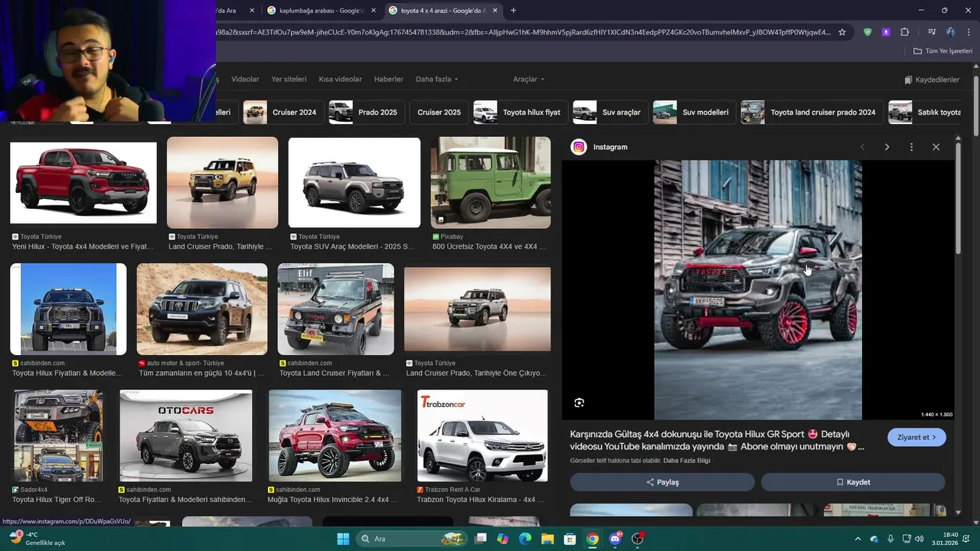Open the Trabzoncar white Hilux thumbnail
980x551 pixels.
tap(482, 435)
